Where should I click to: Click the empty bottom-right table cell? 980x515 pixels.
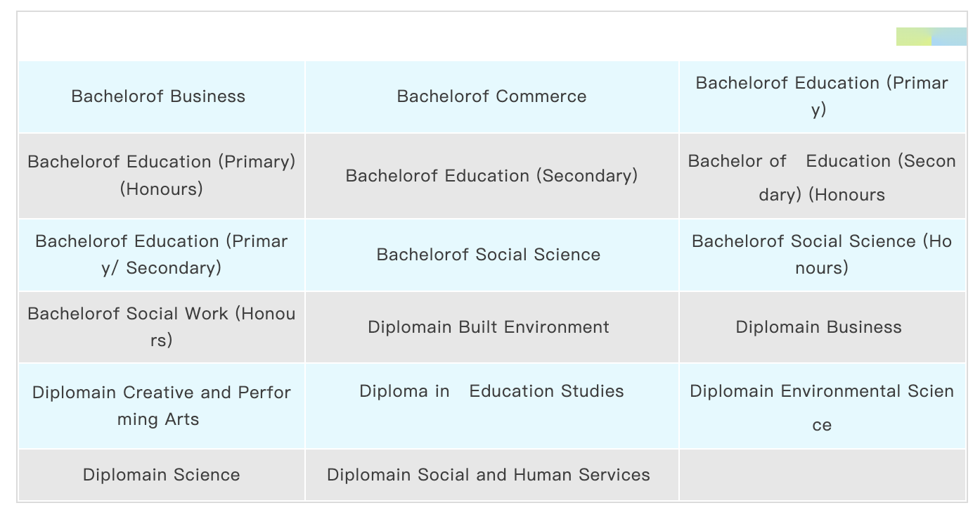[821, 475]
